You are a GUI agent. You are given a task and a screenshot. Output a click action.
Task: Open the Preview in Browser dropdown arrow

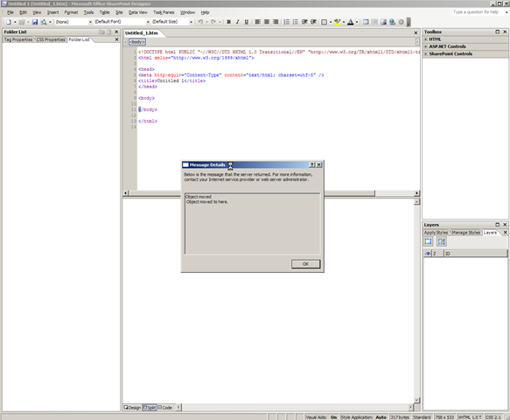(50, 22)
